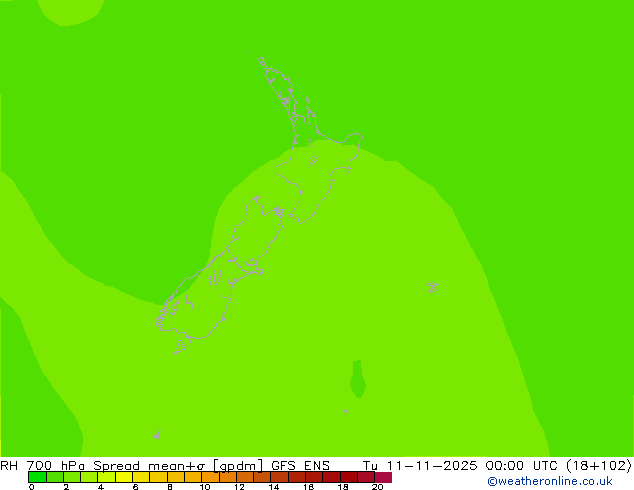Pick the yellow-green legend swatch above label 4
The height and width of the screenshot is (490, 634).
pyautogui.click(x=106, y=477)
